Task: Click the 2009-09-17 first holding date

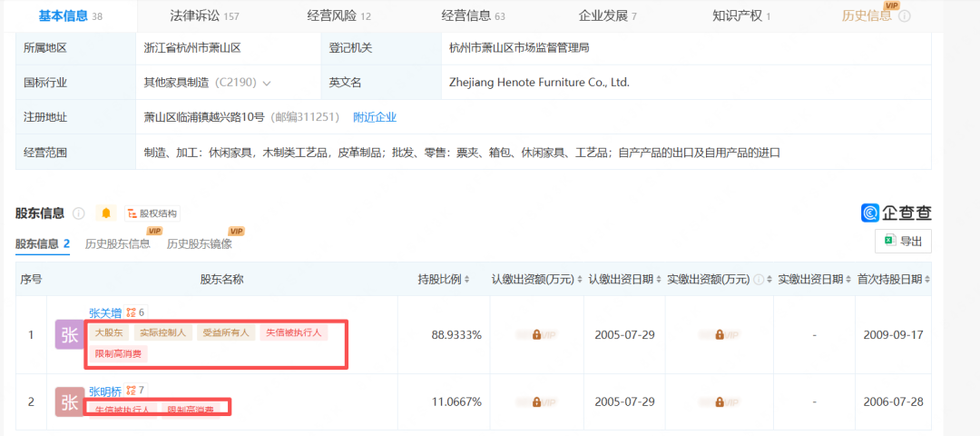Action: 893,335
